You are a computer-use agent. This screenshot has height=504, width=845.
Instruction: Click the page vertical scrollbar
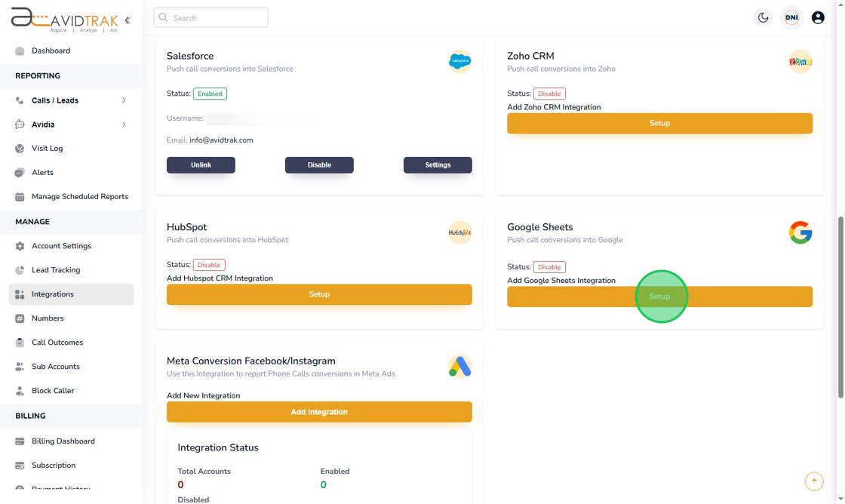[841, 302]
